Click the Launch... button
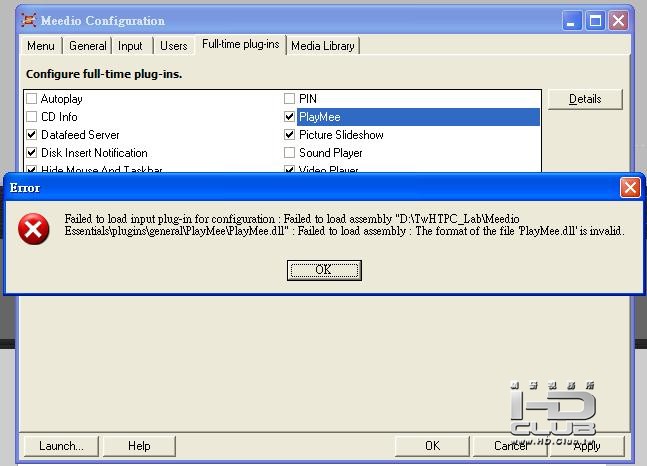The height and width of the screenshot is (466, 647). click(61, 446)
